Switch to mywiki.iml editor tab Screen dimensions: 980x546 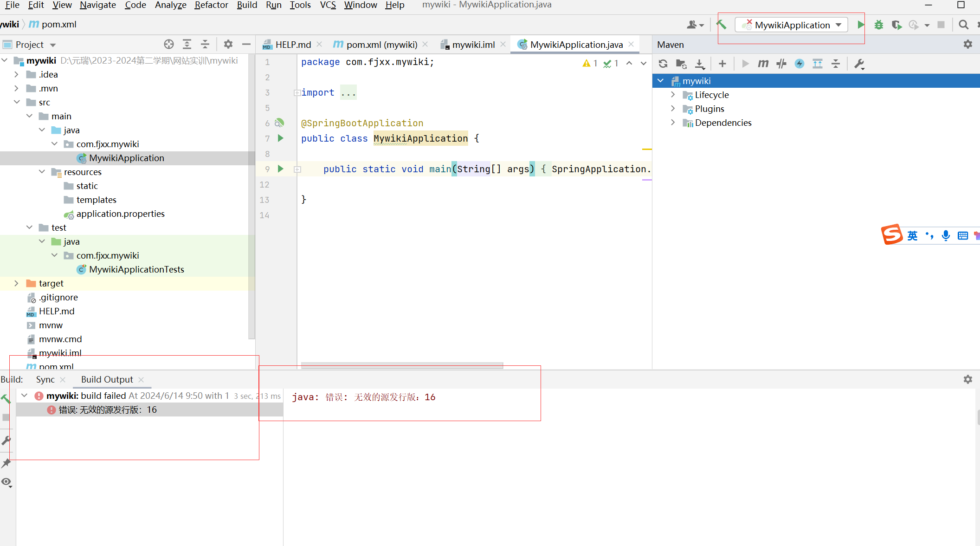coord(472,45)
